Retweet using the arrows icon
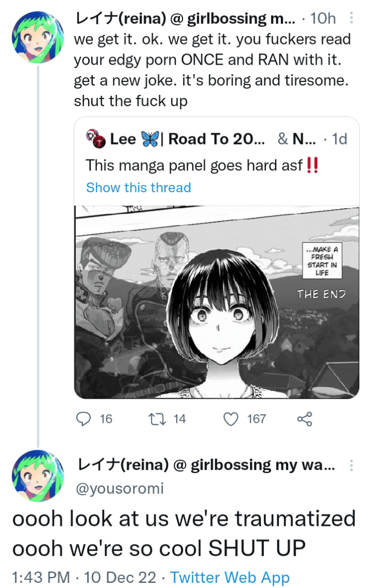Viewport: 369px width, 588px height. pyautogui.click(x=157, y=419)
